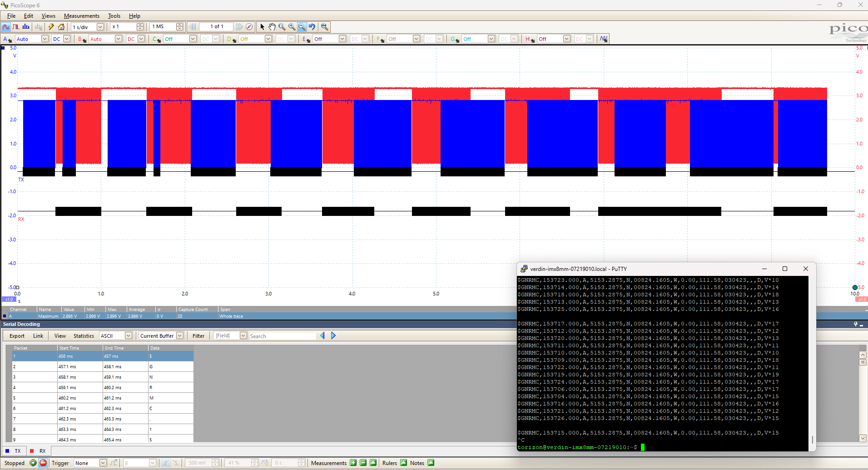The height and width of the screenshot is (470, 868).
Task: Open timebase 1 s/div dropdown
Action: pos(100,27)
